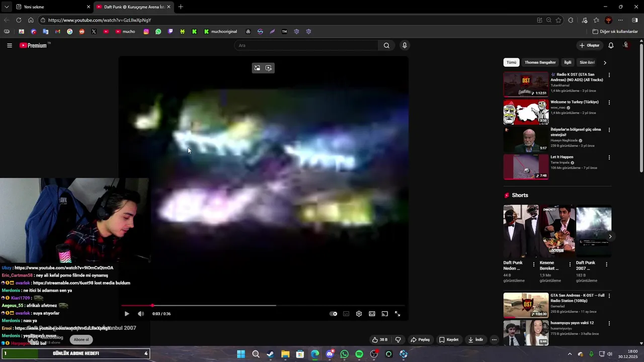The image size is (644, 362).
Task: Open WhatsApp from the Windows taskbar
Action: click(x=344, y=354)
